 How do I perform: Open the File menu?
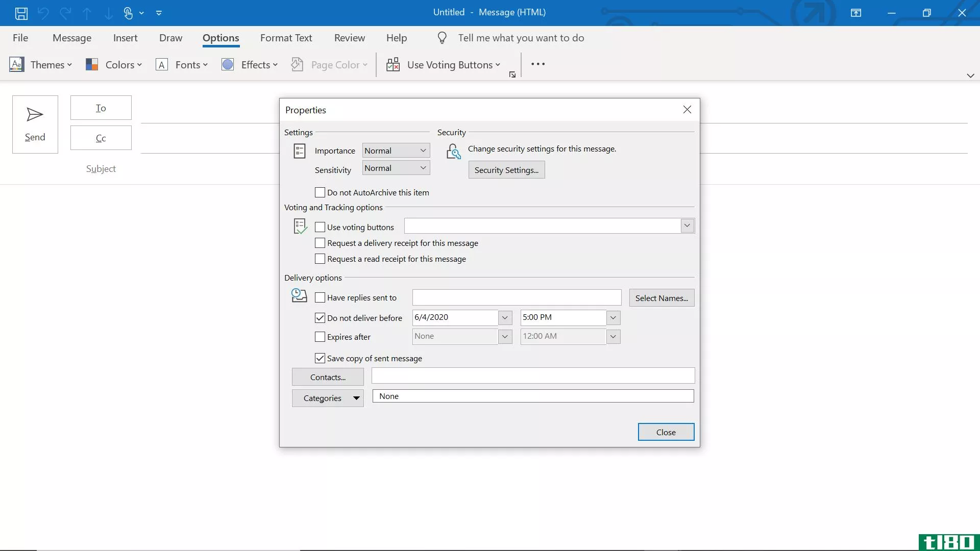(x=20, y=38)
